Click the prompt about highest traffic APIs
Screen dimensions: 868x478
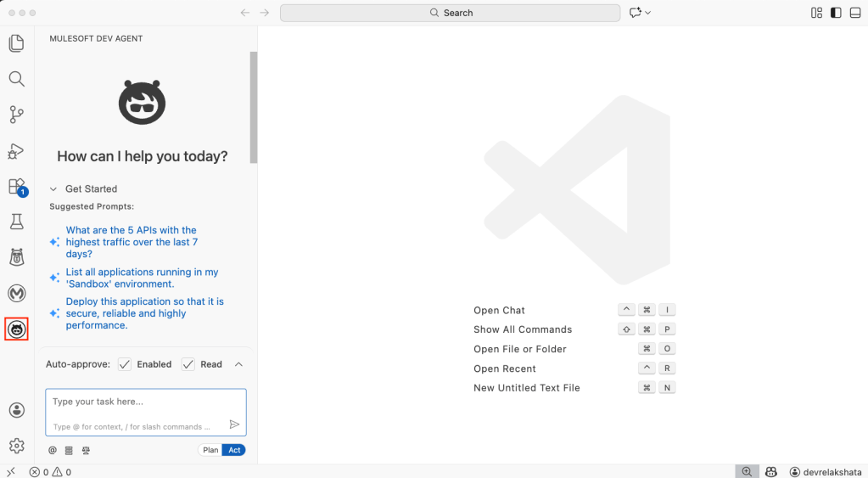(132, 242)
